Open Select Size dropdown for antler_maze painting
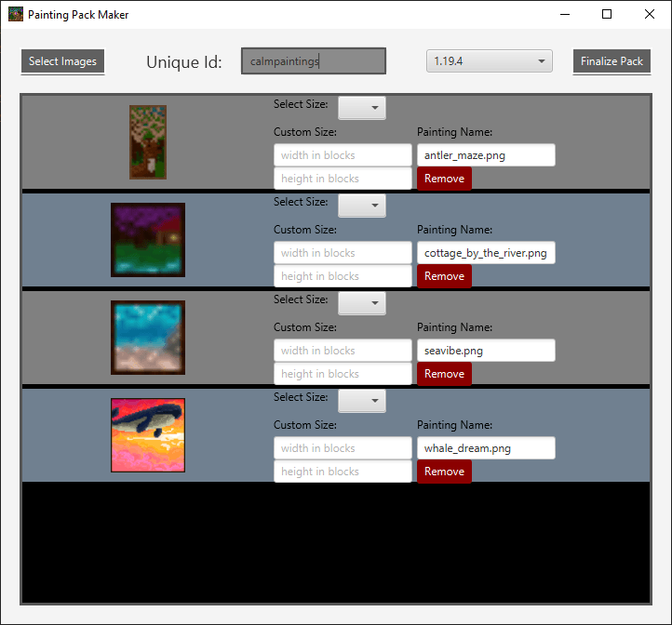Screen dimensions: 672x625 click(x=361, y=108)
